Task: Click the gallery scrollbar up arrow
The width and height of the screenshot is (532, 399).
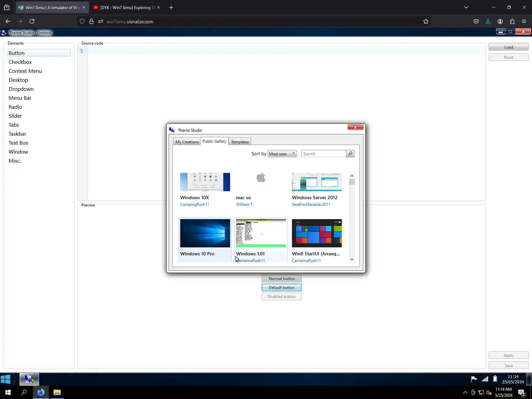Action: [352, 176]
